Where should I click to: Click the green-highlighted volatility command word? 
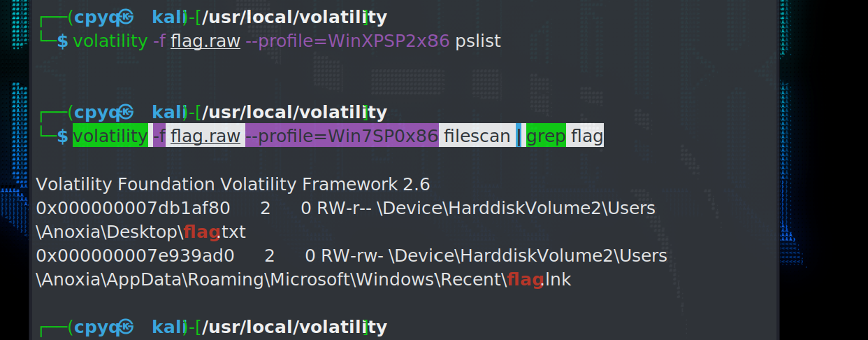(x=110, y=136)
